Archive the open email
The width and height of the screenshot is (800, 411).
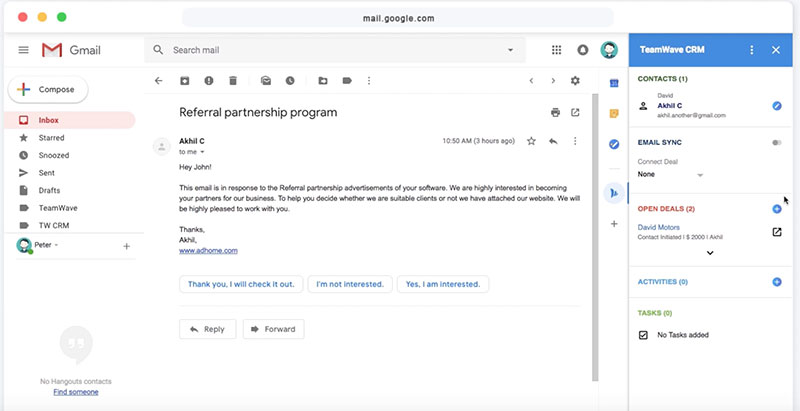pos(185,81)
